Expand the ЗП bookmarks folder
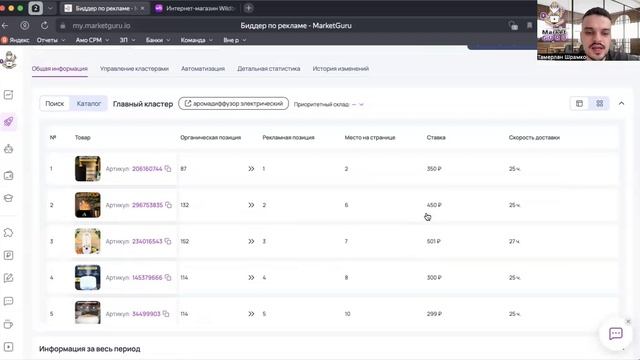Screen dimensions: 640x360 [127, 40]
